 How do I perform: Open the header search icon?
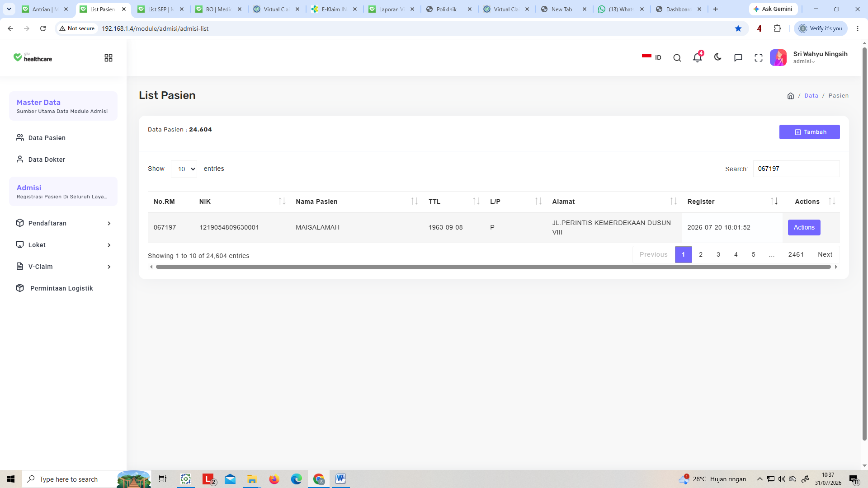pyautogui.click(x=677, y=58)
